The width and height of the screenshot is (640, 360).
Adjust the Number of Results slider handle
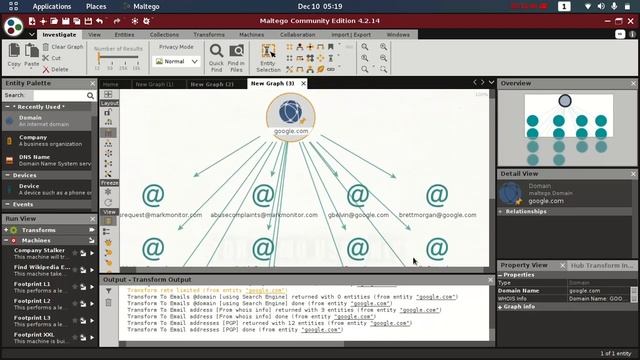pos(98,58)
